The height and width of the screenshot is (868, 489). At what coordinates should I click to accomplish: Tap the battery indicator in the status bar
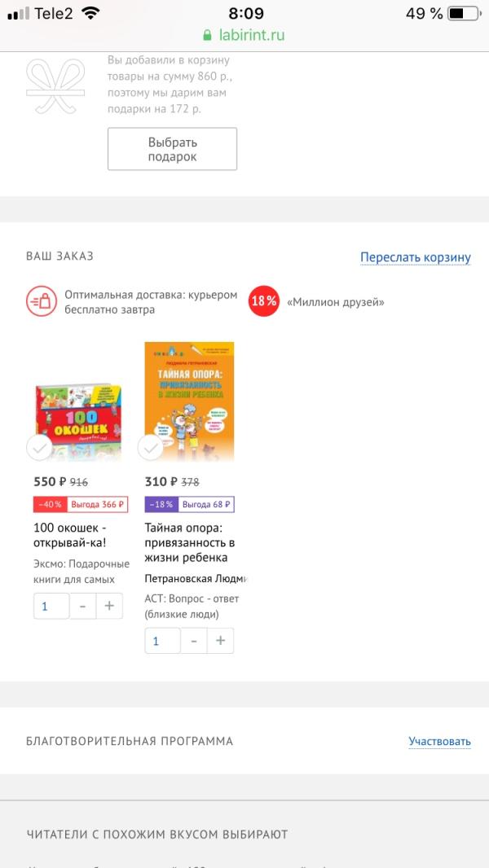click(x=464, y=13)
